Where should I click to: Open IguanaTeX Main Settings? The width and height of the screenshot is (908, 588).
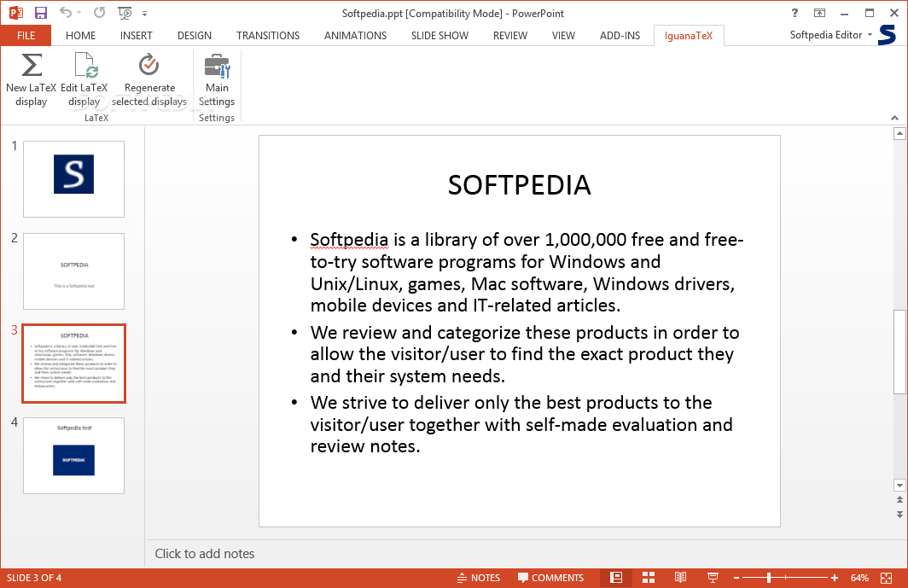pos(217,79)
